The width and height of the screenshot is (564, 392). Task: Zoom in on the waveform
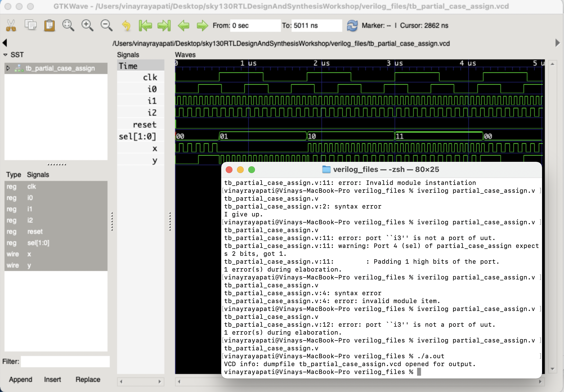tap(87, 25)
